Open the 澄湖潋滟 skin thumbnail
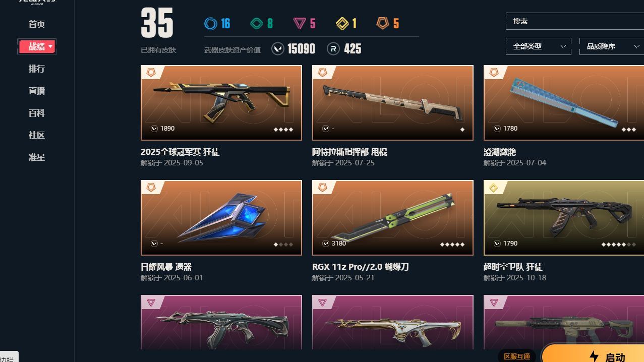 (564, 103)
